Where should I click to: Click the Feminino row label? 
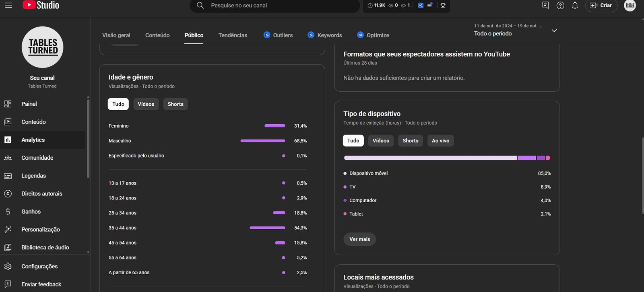[x=119, y=126]
